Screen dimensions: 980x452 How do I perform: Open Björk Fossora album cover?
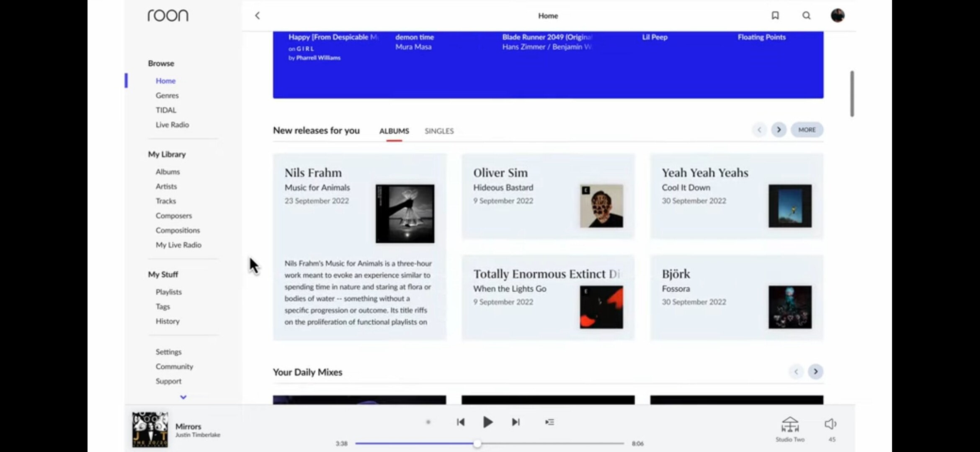pyautogui.click(x=790, y=307)
